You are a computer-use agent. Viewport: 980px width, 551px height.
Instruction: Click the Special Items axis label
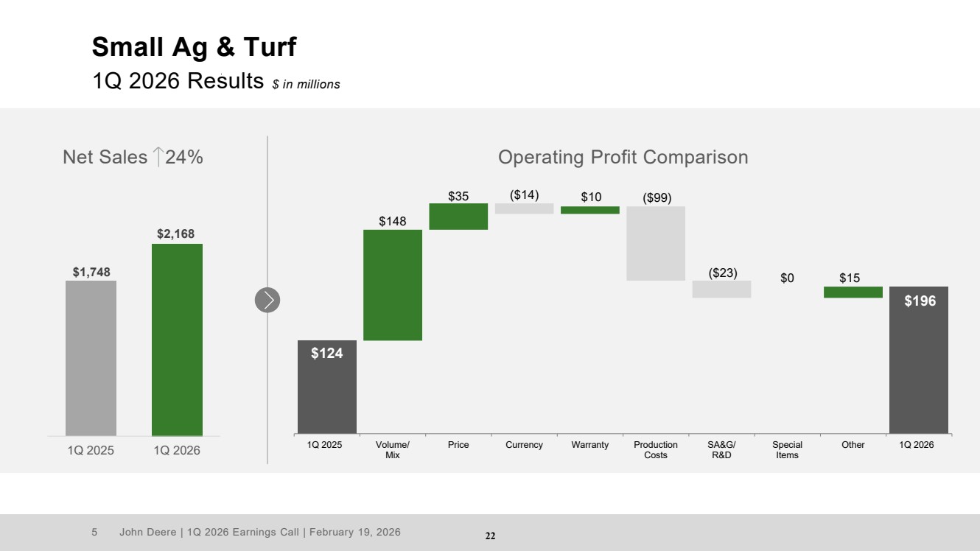pyautogui.click(x=787, y=449)
